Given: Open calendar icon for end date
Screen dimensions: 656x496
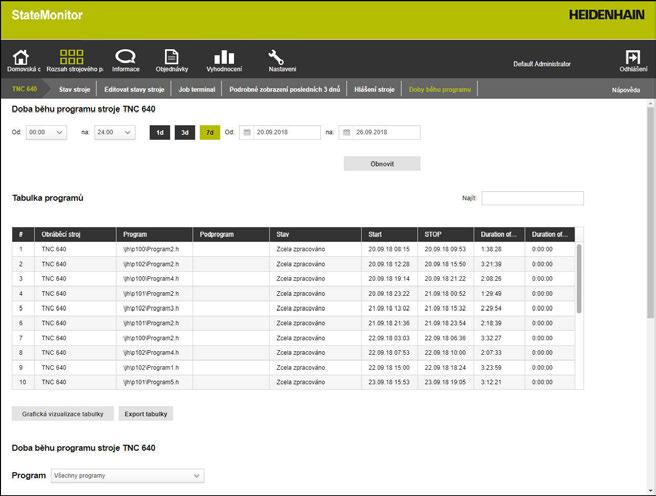Looking at the screenshot, I should click(346, 132).
